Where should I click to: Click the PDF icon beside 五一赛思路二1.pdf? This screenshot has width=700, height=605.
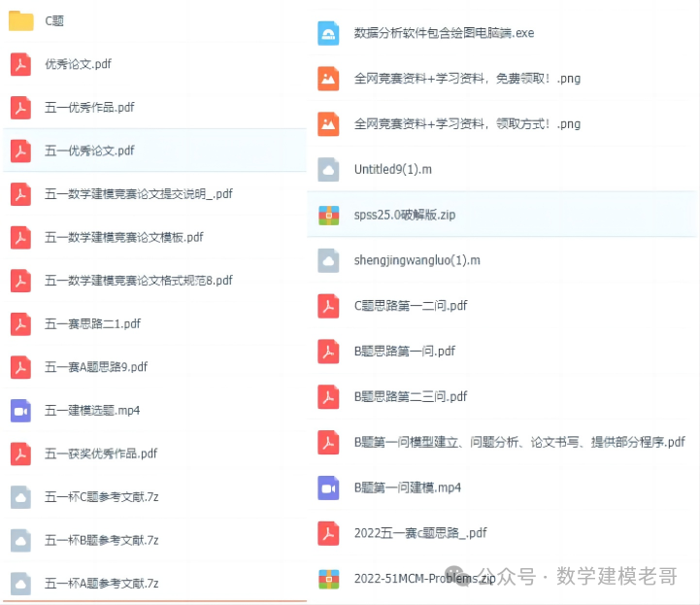click(x=20, y=324)
